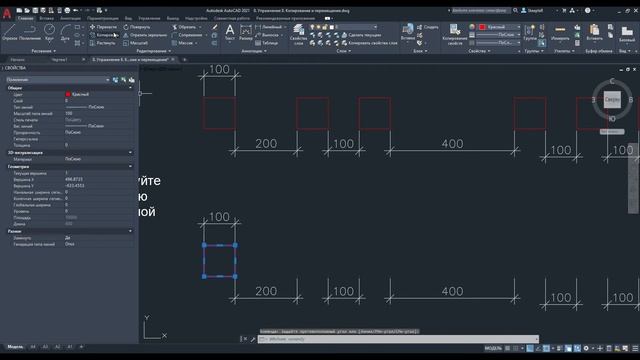Click the Paste (Вставить) icon
The image size is (640, 360).
594,32
